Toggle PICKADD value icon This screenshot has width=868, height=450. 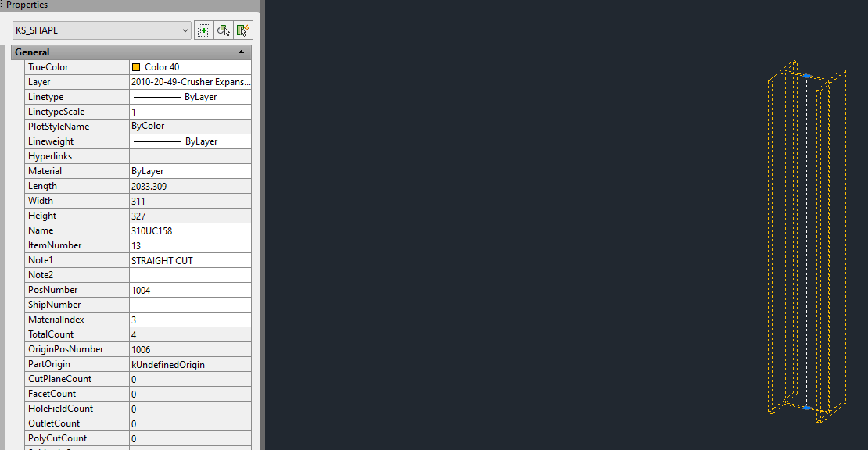point(204,30)
